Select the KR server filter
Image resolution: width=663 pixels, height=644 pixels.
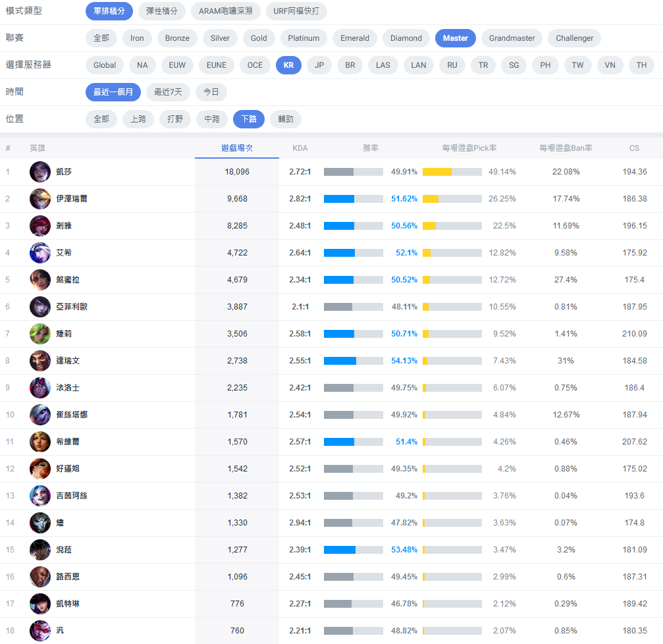(x=289, y=65)
